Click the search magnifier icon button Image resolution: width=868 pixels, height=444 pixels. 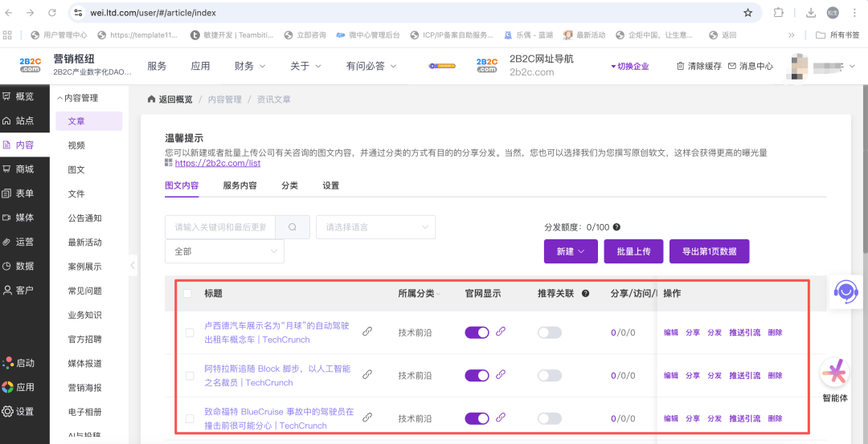tap(293, 227)
